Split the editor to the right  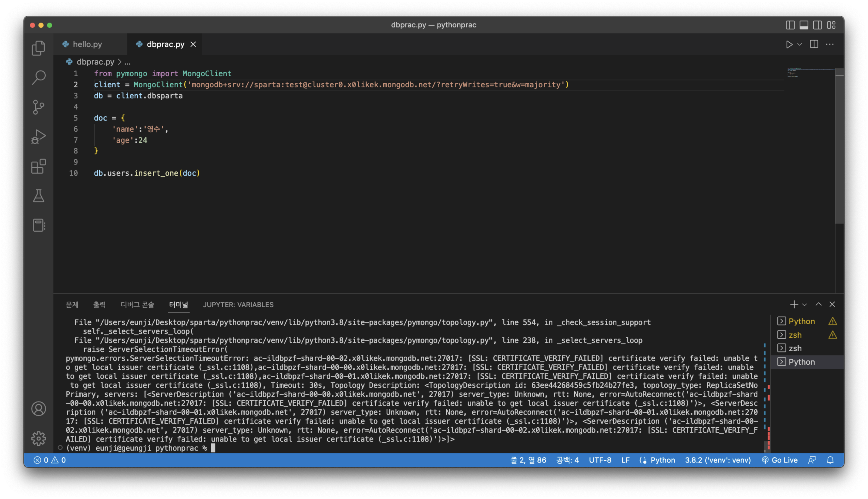814,44
